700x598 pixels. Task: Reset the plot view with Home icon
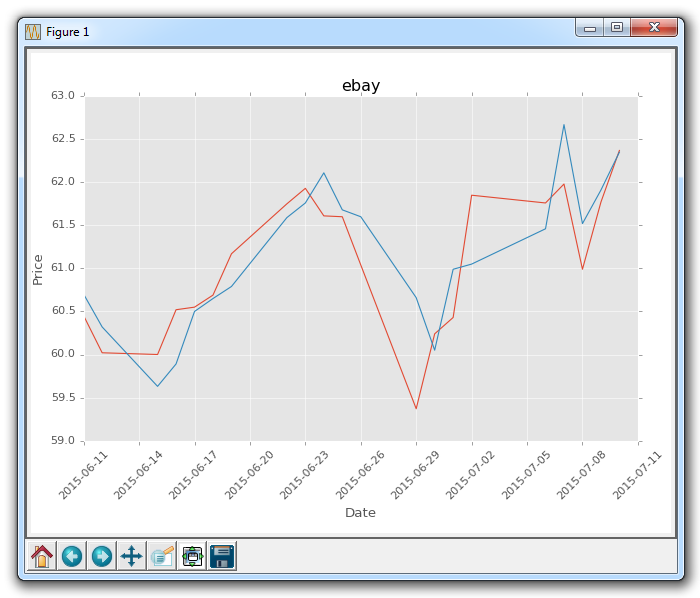pos(42,556)
